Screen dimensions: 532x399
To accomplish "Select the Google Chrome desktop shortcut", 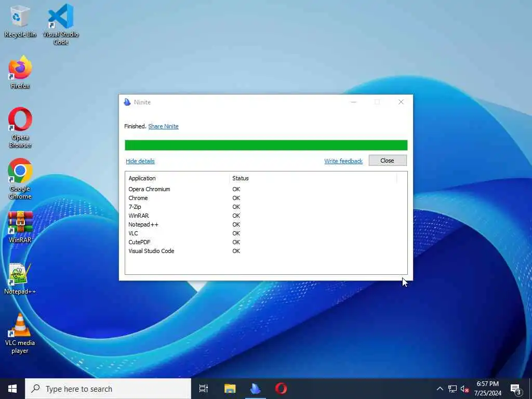I will (x=20, y=179).
